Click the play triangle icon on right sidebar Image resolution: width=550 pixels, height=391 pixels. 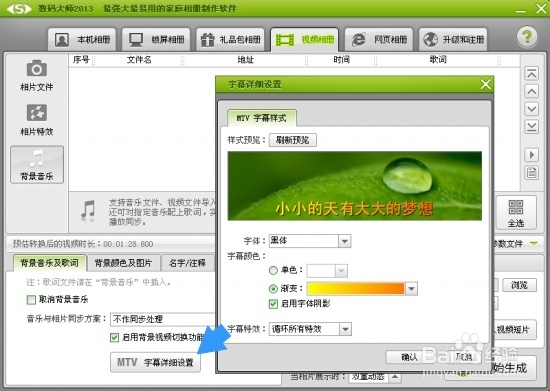point(531,155)
